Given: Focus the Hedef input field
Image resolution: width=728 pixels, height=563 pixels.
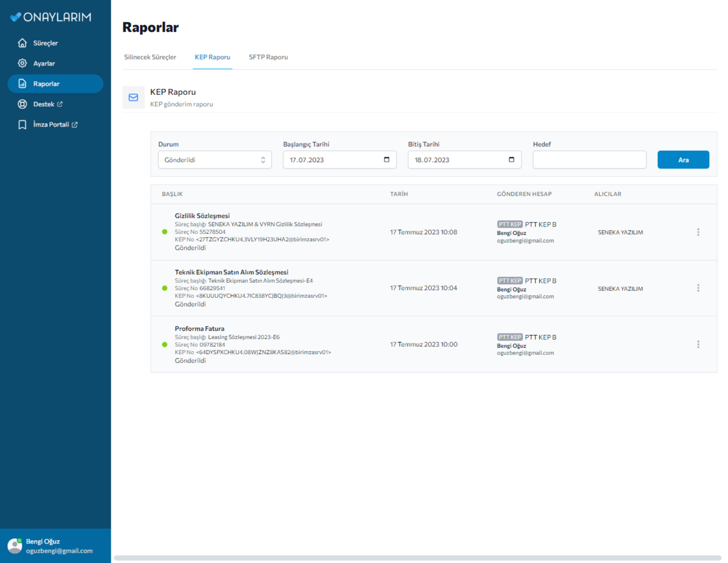Looking at the screenshot, I should [589, 160].
